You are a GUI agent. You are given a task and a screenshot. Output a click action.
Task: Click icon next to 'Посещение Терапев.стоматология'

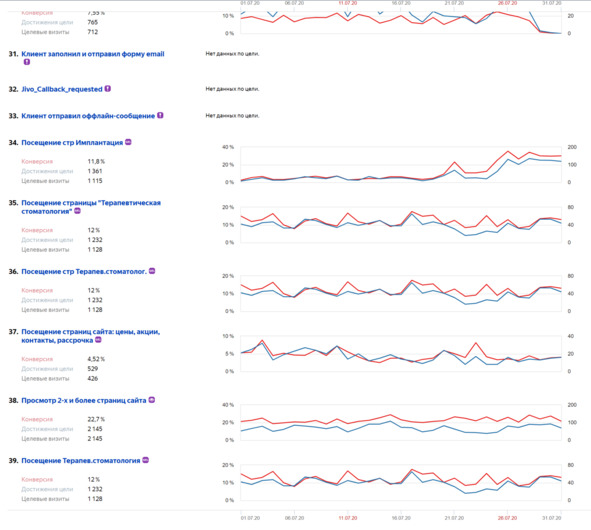point(145,460)
